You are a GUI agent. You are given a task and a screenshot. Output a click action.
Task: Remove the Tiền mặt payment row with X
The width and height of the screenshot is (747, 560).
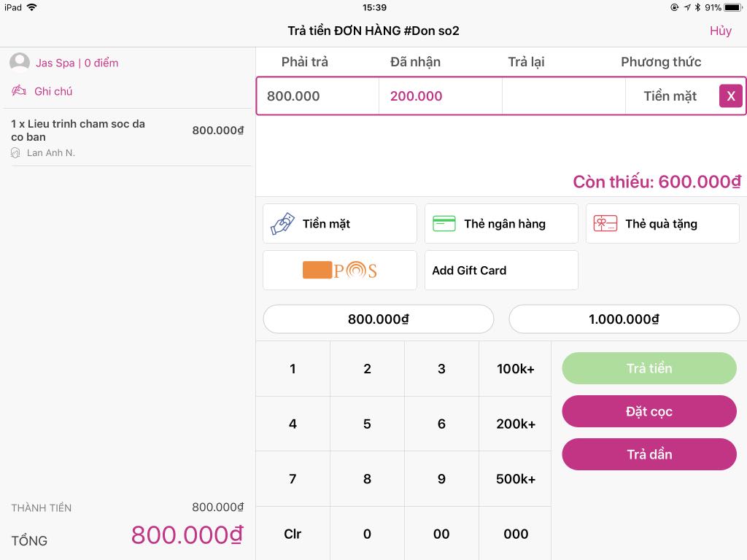point(730,96)
